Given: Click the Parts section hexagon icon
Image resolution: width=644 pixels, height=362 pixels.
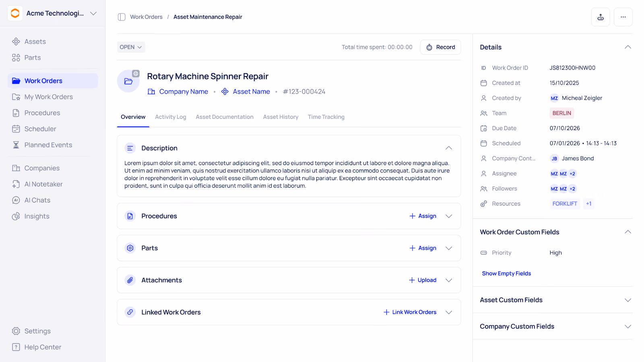Looking at the screenshot, I should (130, 248).
